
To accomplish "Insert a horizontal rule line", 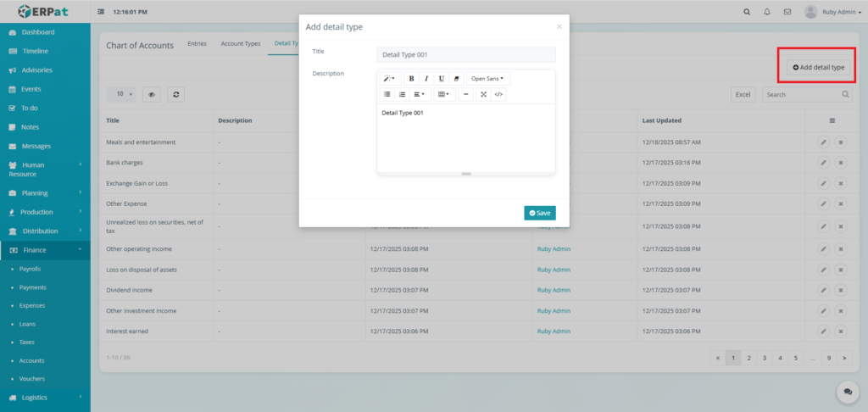I will (x=465, y=94).
